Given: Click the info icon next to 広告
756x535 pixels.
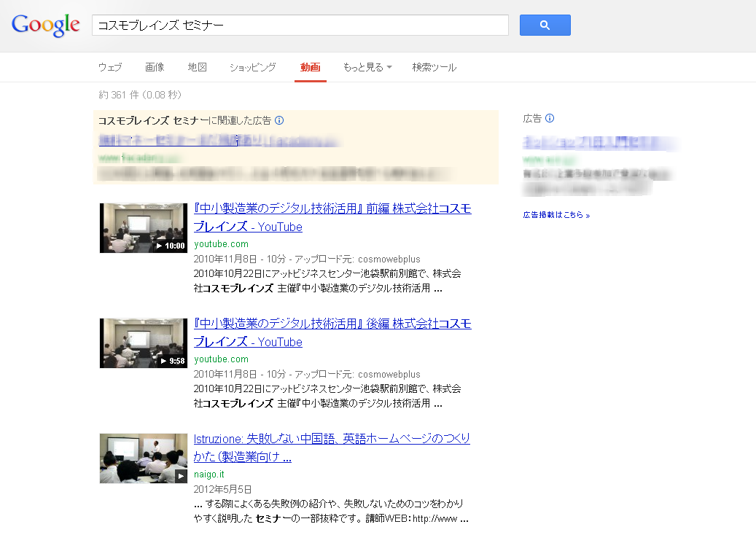Looking at the screenshot, I should click(550, 118).
